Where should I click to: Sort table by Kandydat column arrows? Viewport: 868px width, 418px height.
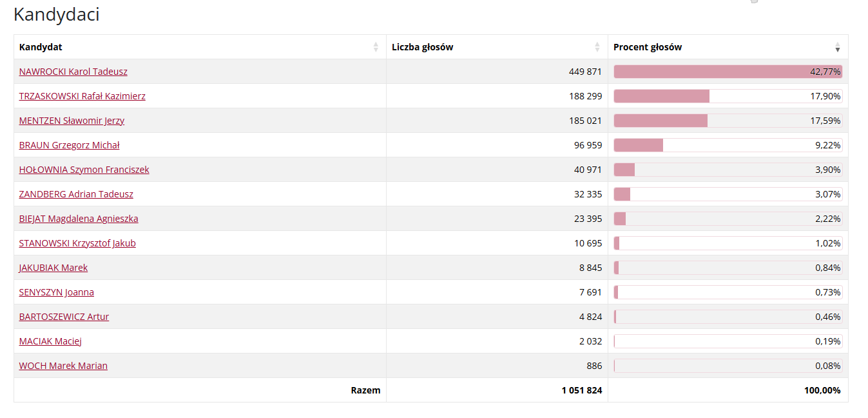click(376, 47)
